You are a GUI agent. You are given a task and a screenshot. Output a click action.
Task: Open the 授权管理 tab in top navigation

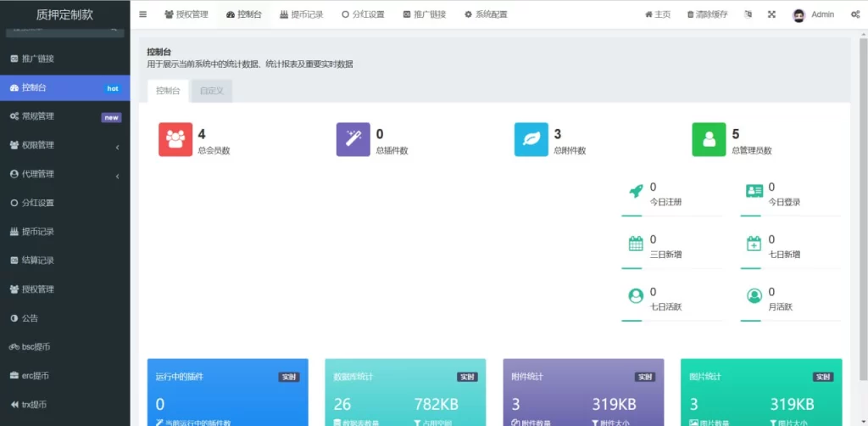(x=186, y=14)
